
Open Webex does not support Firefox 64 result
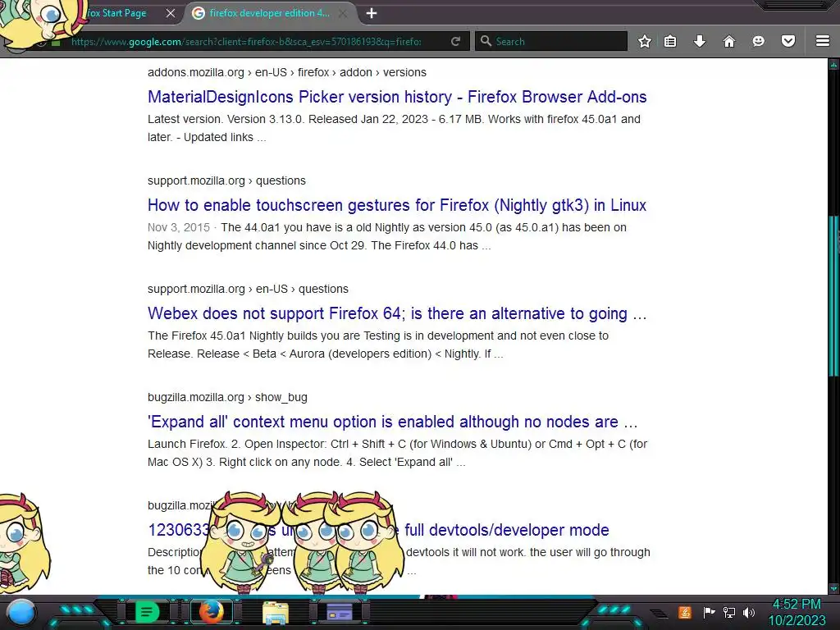pos(397,313)
